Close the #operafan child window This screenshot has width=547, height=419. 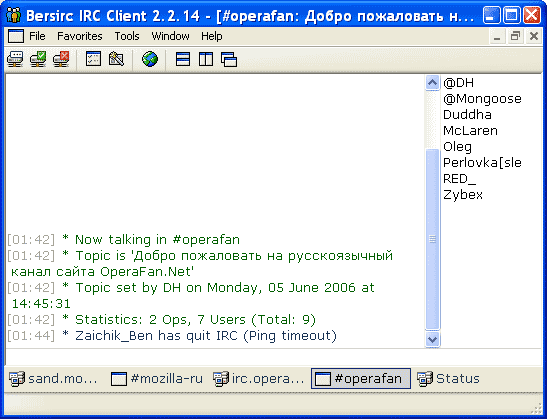pyautogui.click(x=534, y=36)
